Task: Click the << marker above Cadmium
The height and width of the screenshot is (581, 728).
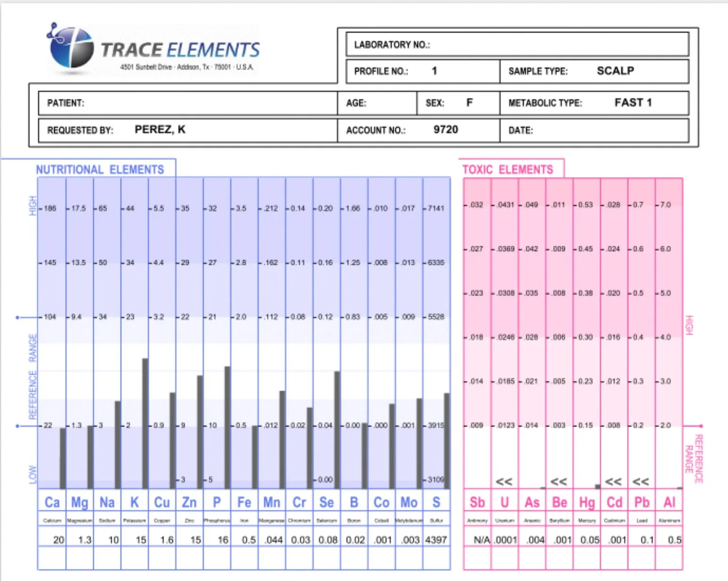Action: click(613, 482)
